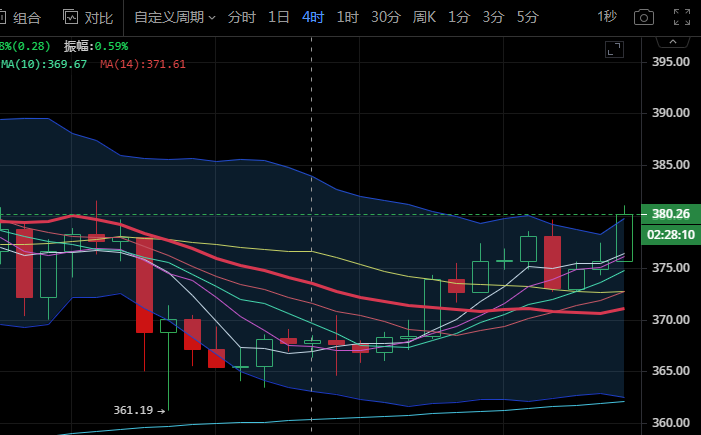Click the MA(14):371.61 indicator label
The height and width of the screenshot is (435, 701).
click(x=143, y=64)
